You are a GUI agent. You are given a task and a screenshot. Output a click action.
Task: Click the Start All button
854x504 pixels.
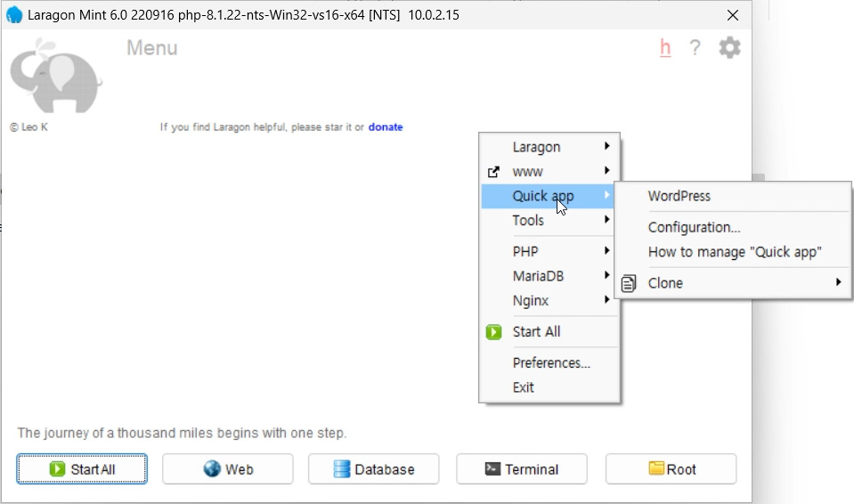pyautogui.click(x=82, y=469)
